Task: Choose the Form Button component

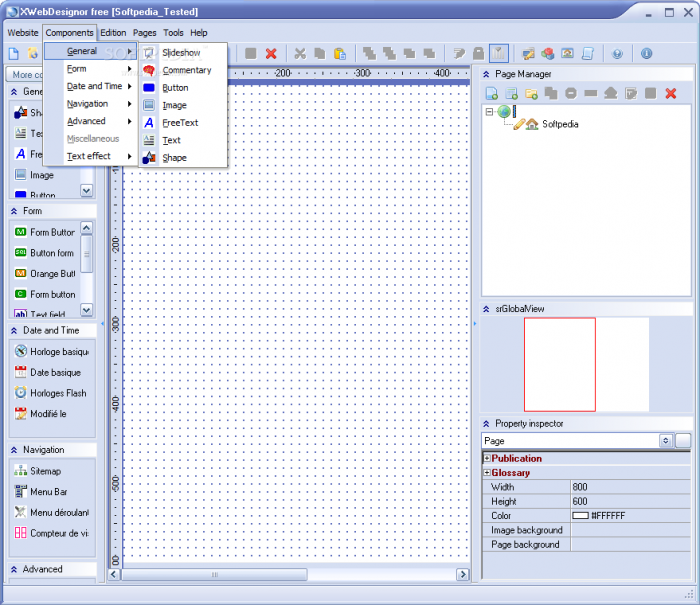Action: [52, 233]
